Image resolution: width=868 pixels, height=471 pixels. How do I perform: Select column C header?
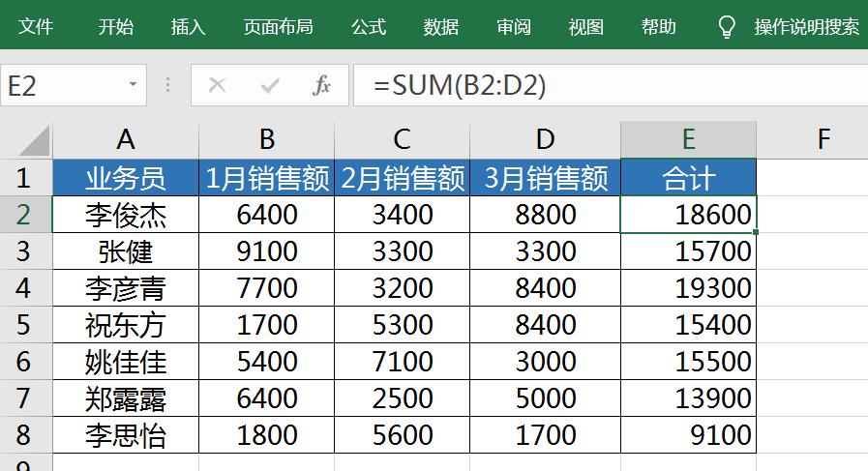pyautogui.click(x=403, y=139)
